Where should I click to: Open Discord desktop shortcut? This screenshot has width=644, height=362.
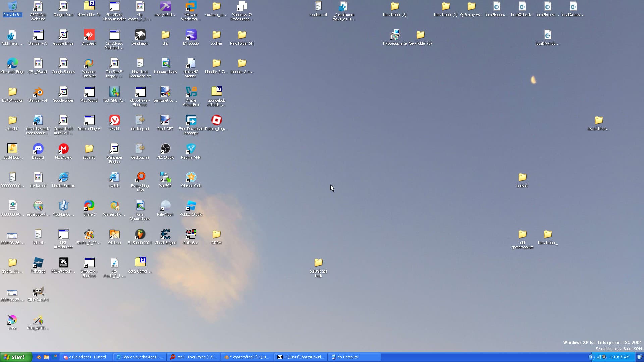(x=38, y=152)
